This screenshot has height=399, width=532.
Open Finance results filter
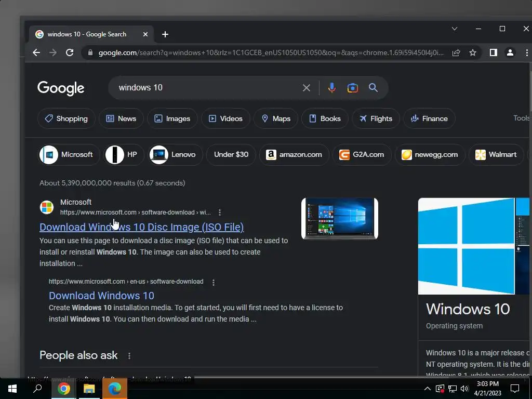tap(429, 118)
